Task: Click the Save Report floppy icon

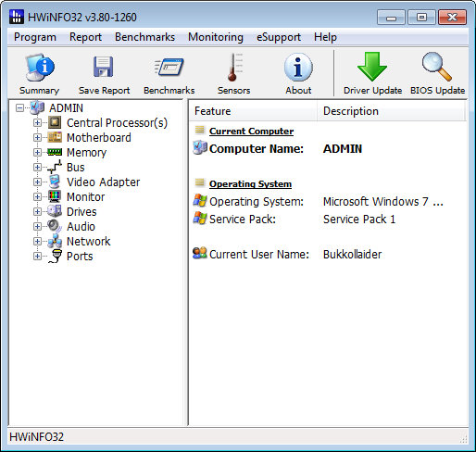Action: pyautogui.click(x=104, y=67)
